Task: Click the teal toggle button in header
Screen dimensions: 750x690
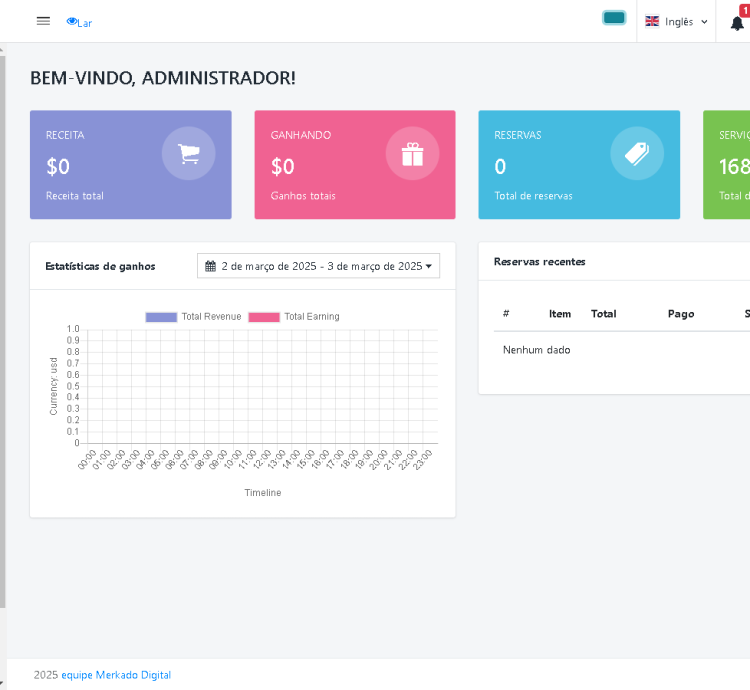Action: 614,18
